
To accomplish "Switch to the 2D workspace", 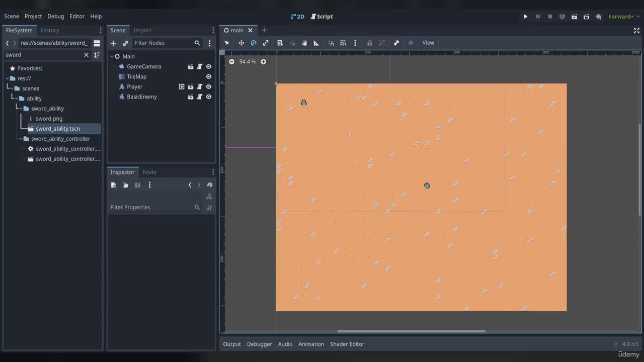I will click(x=298, y=17).
